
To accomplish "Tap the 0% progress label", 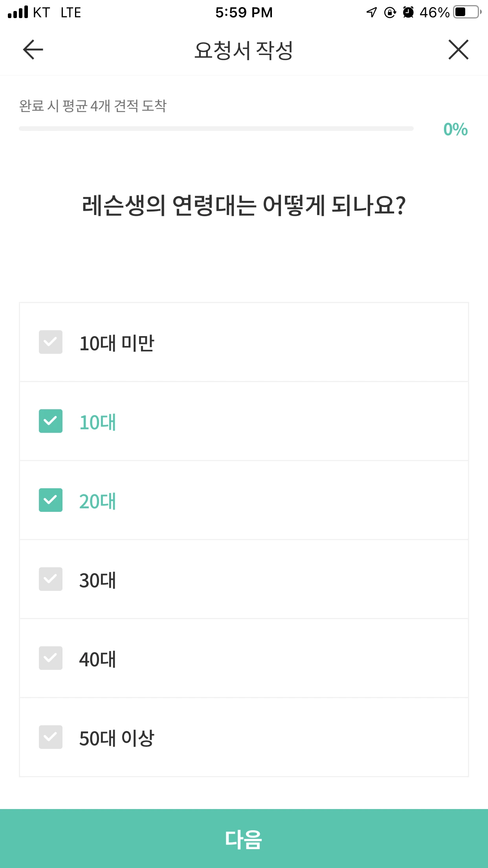I will pyautogui.click(x=455, y=129).
